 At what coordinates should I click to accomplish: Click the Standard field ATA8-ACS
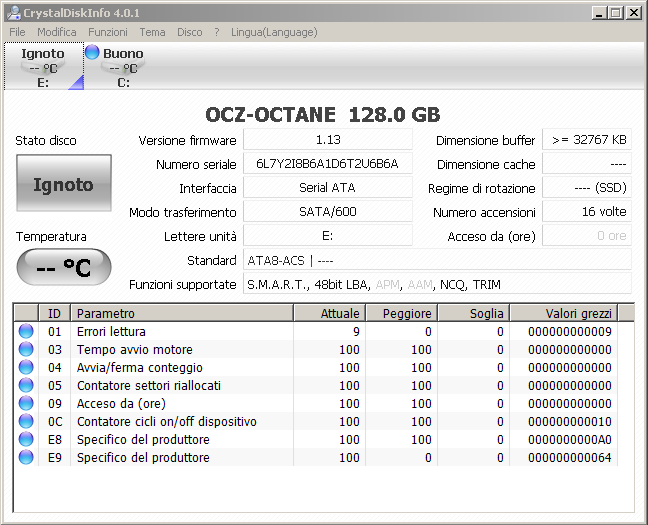pyautogui.click(x=437, y=260)
